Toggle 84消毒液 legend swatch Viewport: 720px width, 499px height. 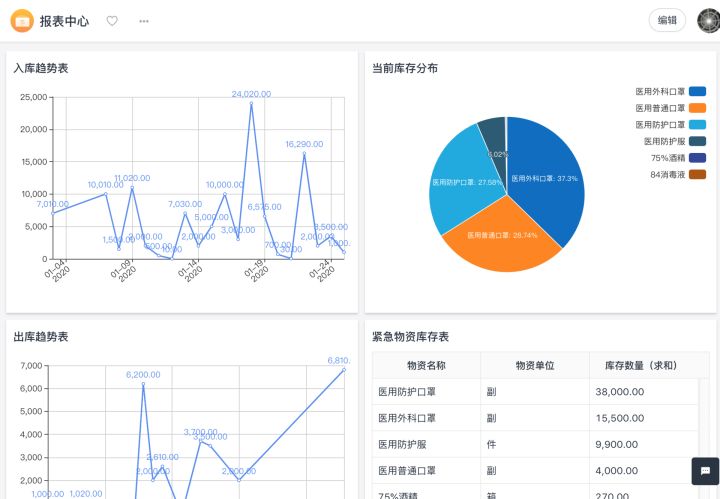point(698,174)
